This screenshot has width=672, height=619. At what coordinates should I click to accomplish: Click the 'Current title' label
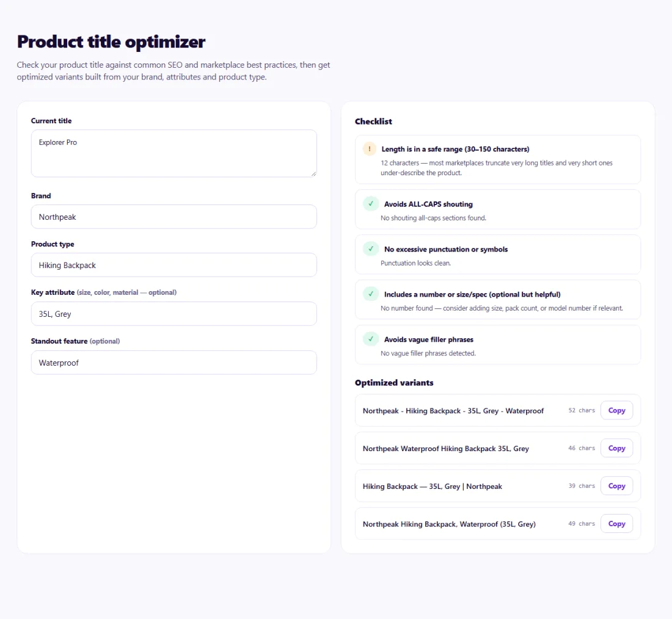51,121
